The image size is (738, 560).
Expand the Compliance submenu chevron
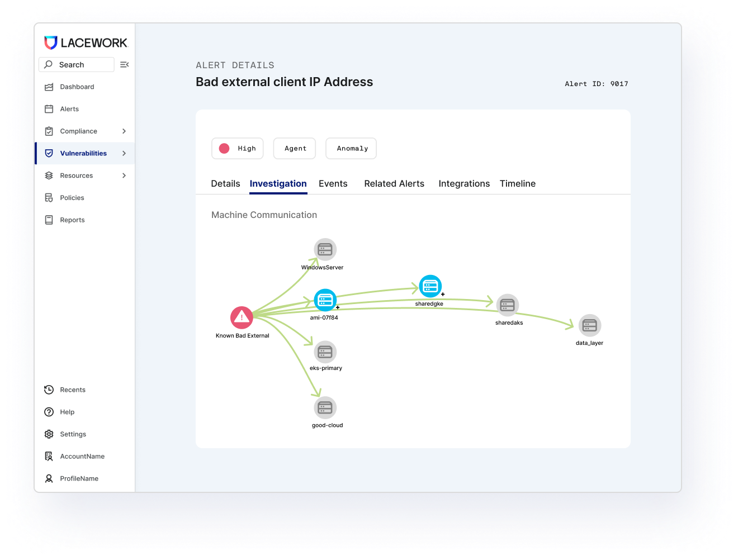124,131
